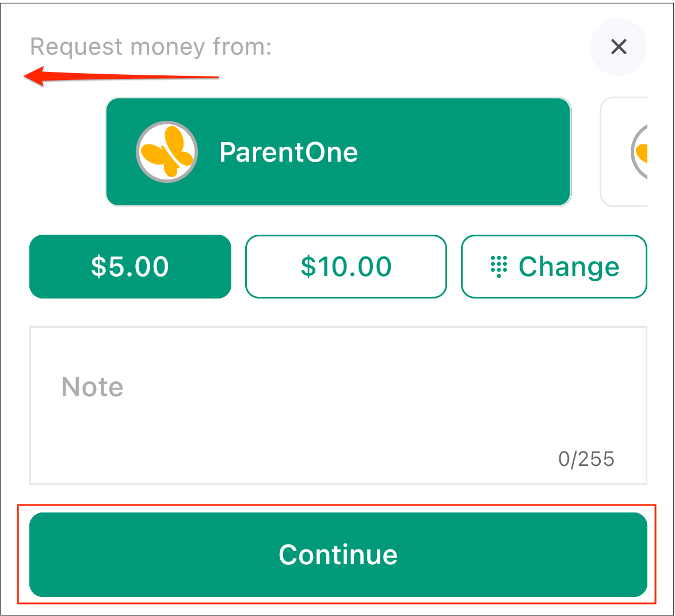Image resolution: width=675 pixels, height=616 pixels.
Task: Click the word Change in amount row
Action: [x=569, y=267]
